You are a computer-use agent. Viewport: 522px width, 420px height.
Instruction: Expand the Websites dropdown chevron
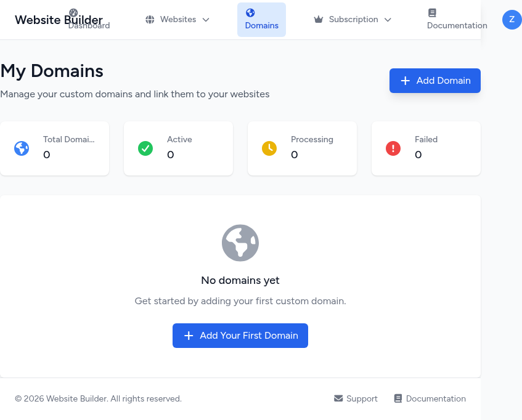tap(206, 20)
